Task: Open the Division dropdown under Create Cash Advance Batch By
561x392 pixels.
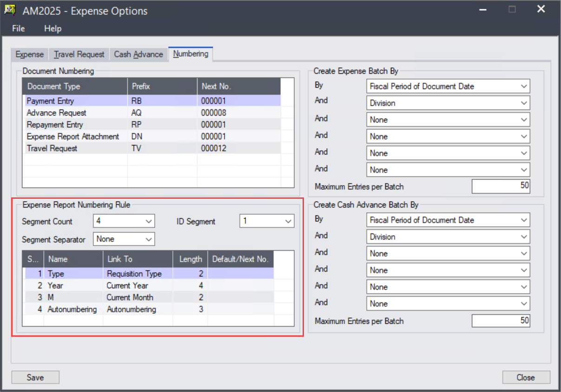Action: point(448,236)
